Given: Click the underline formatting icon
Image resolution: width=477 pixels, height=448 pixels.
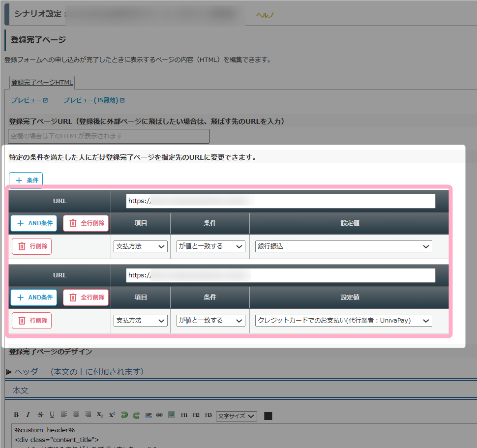Looking at the screenshot, I should [52, 415].
